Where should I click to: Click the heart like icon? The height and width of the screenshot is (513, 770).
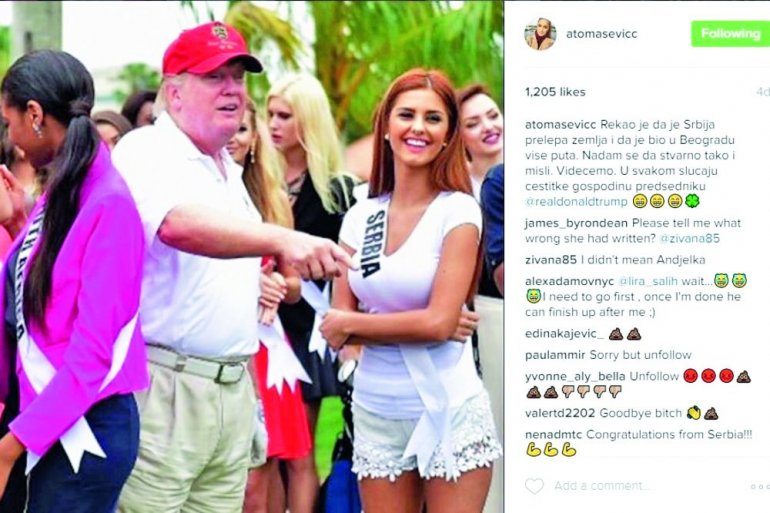coord(534,486)
